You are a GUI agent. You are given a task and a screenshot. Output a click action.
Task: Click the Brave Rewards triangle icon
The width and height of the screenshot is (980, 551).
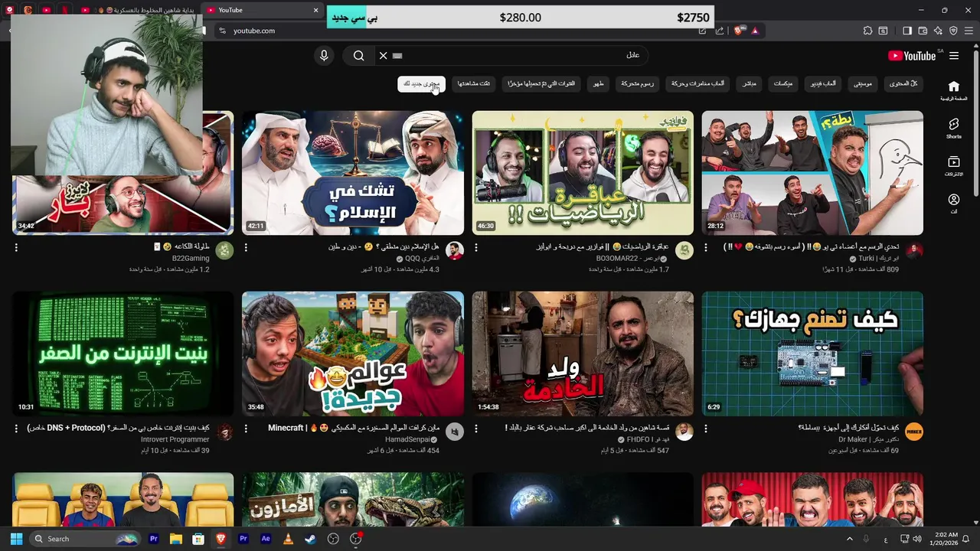tap(755, 31)
